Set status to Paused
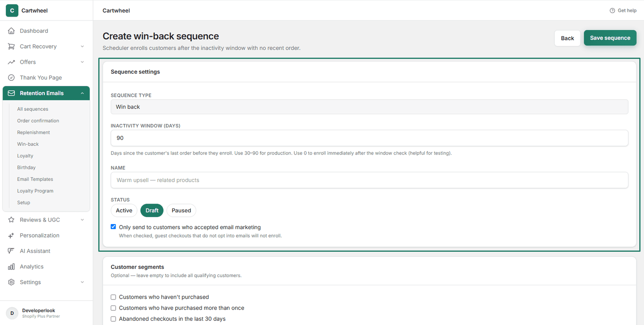This screenshot has width=644, height=325. (181, 211)
